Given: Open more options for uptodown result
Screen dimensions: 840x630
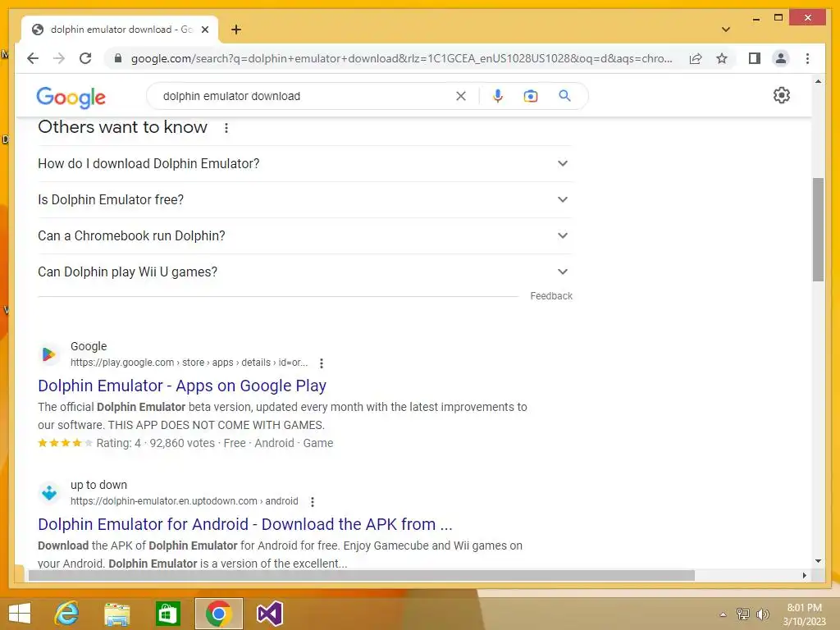Looking at the screenshot, I should pyautogui.click(x=313, y=501).
